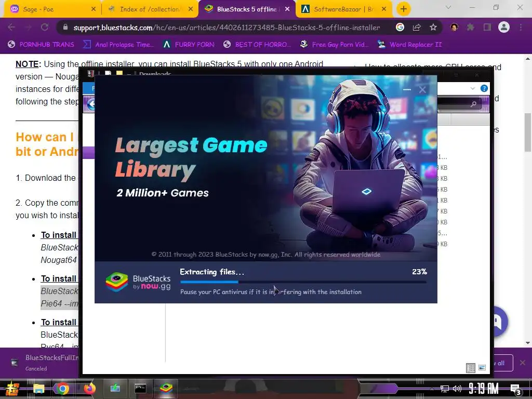532x399 pixels.
Task: Click the address bar URL
Action: click(227, 28)
